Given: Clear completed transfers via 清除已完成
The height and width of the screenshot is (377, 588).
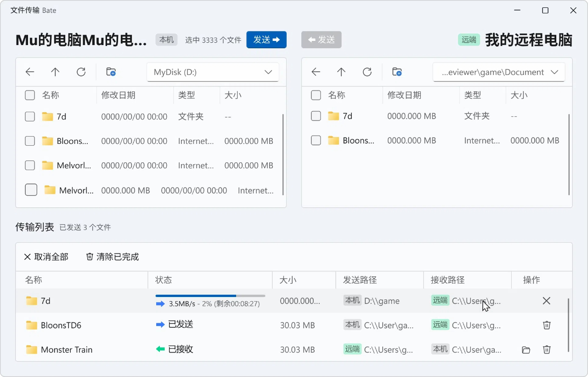Looking at the screenshot, I should click(x=112, y=257).
